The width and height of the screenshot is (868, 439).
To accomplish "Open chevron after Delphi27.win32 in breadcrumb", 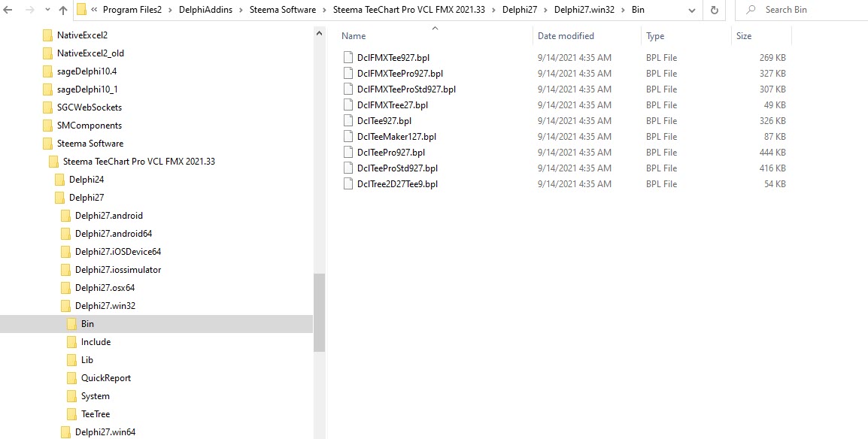I will pyautogui.click(x=623, y=10).
